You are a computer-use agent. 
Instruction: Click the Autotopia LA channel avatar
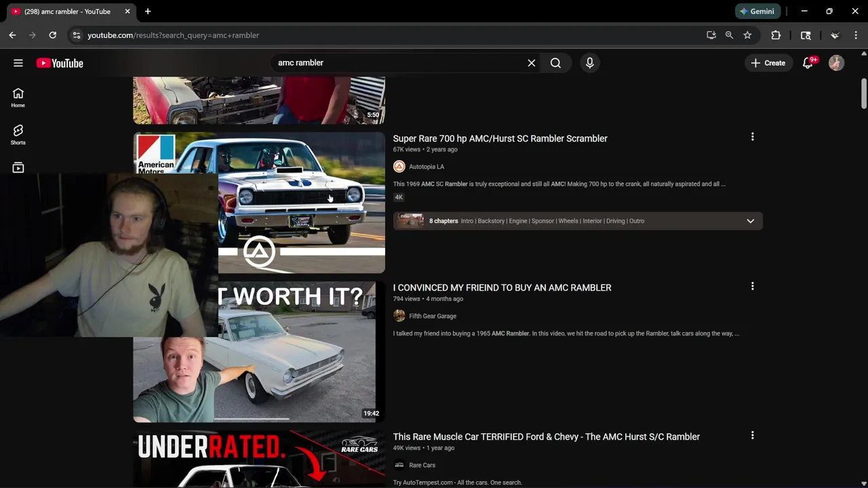[x=399, y=167]
